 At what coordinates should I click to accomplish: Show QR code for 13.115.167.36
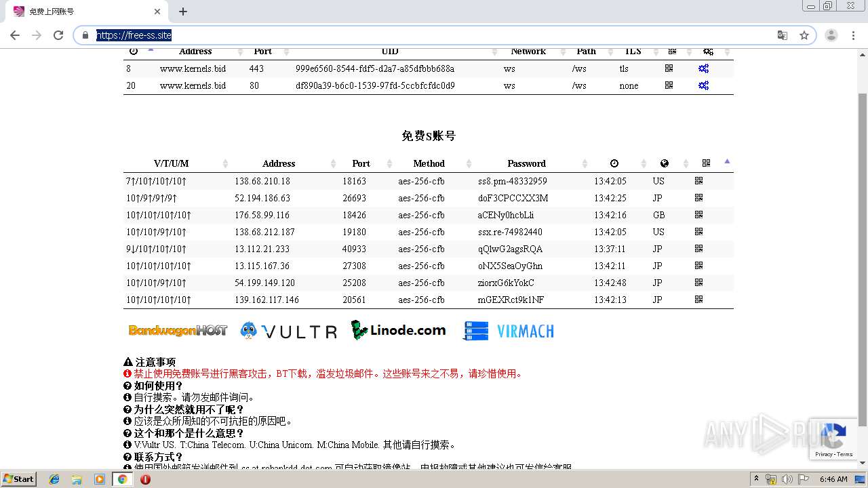[x=698, y=266]
